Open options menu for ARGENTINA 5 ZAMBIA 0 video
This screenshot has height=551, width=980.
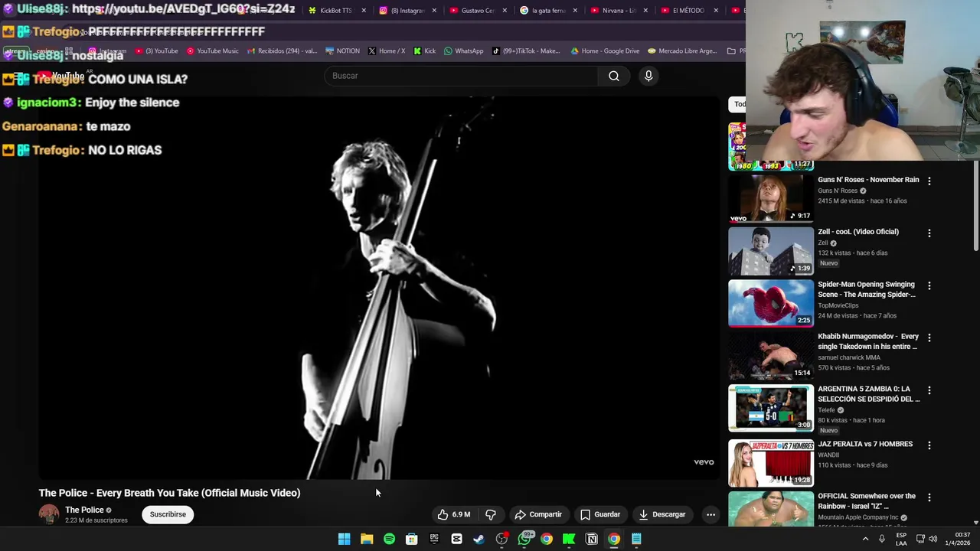tap(929, 390)
